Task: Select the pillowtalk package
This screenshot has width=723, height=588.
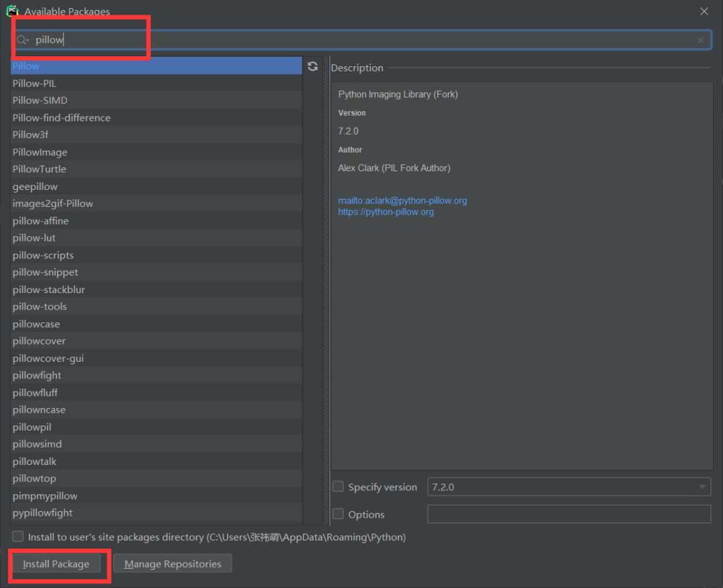Action: pyautogui.click(x=156, y=462)
